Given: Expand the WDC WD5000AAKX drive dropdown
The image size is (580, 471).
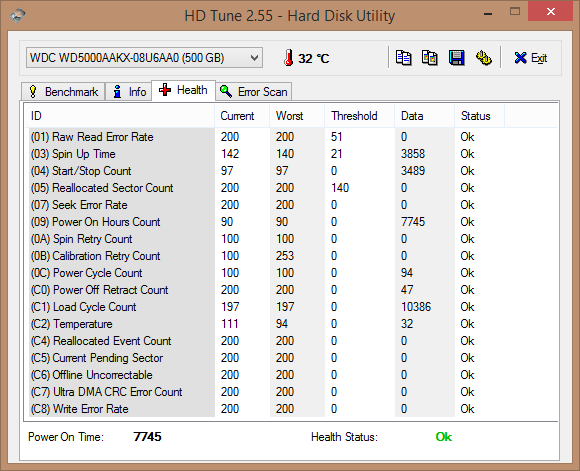Looking at the screenshot, I should point(144,58).
